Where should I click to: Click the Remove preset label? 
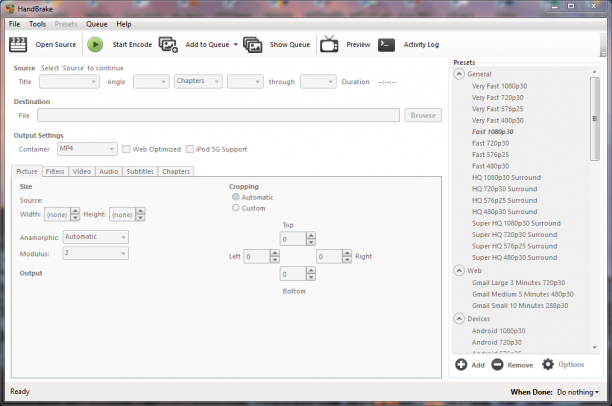[x=520, y=365]
